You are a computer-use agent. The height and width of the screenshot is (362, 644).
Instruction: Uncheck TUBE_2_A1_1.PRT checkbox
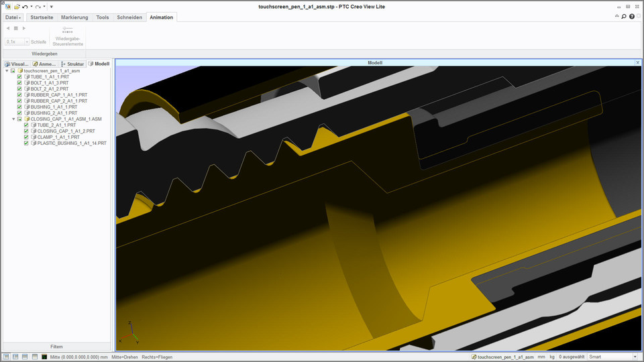(26, 125)
